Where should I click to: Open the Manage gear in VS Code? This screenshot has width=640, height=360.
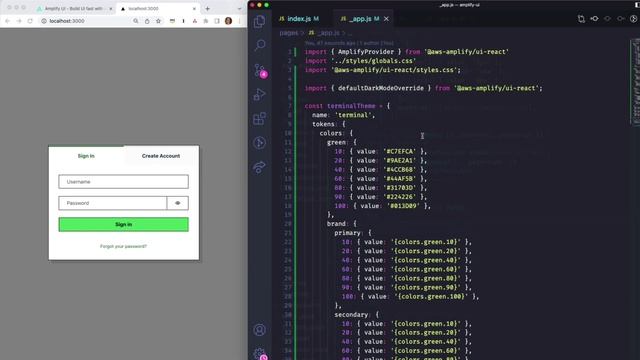[x=260, y=353]
